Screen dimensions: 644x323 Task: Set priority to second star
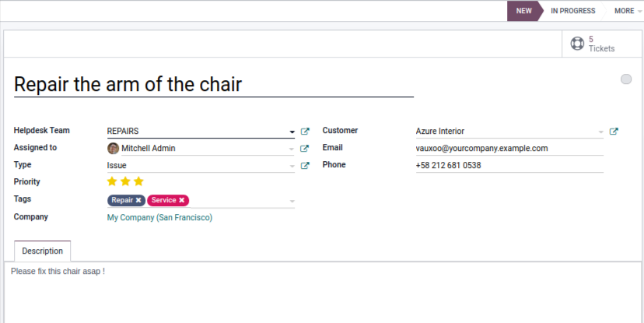(125, 182)
